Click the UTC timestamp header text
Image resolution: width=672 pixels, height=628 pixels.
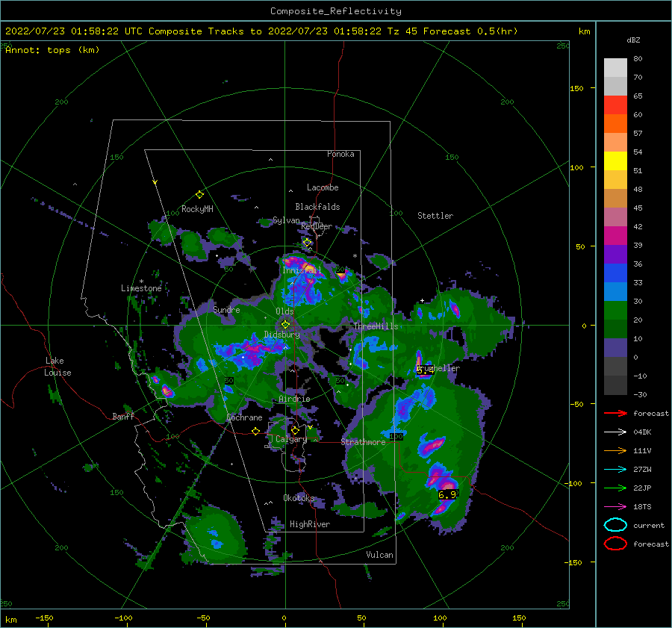(x=261, y=31)
